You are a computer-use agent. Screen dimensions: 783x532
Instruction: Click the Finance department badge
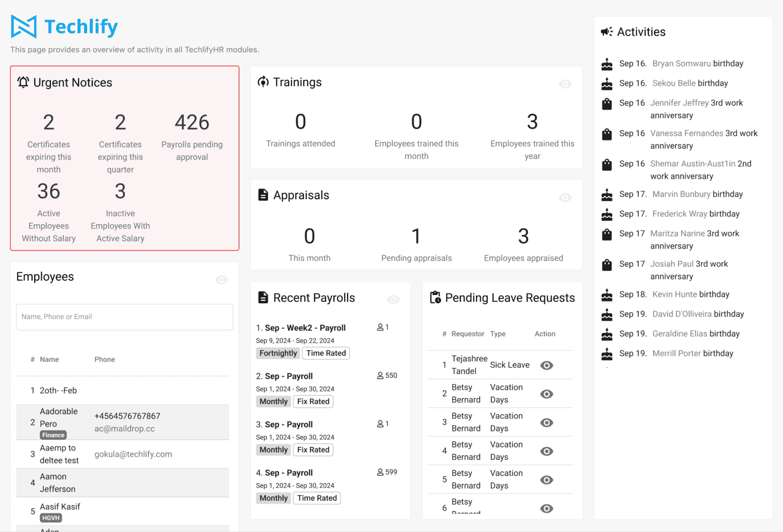(53, 435)
